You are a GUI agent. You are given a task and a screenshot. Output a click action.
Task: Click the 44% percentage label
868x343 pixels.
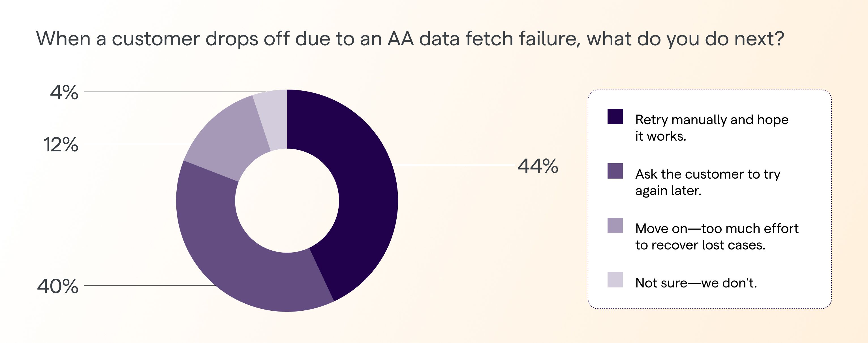pyautogui.click(x=538, y=166)
